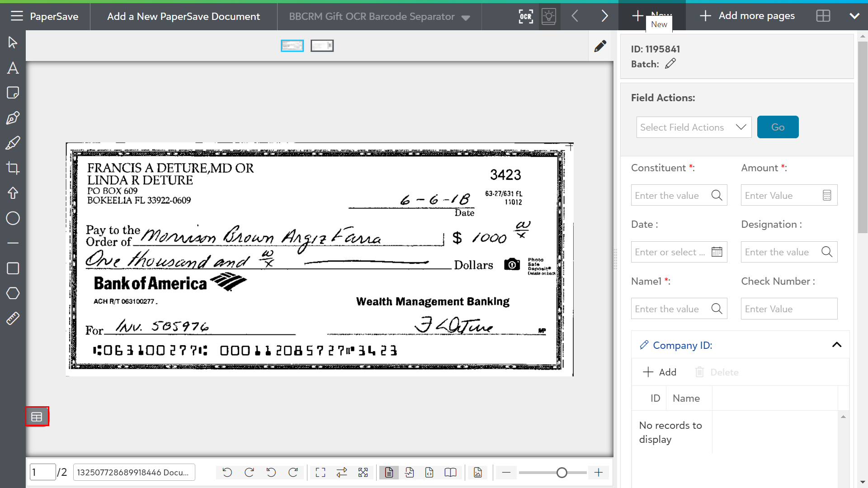Open the Select Field Actions dropdown

coord(693,127)
